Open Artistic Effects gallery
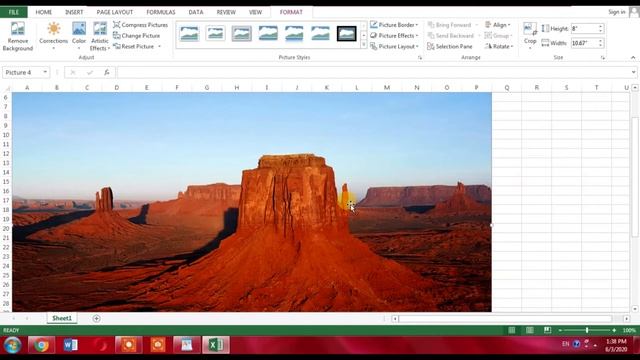The width and height of the screenshot is (640, 360). pyautogui.click(x=100, y=36)
